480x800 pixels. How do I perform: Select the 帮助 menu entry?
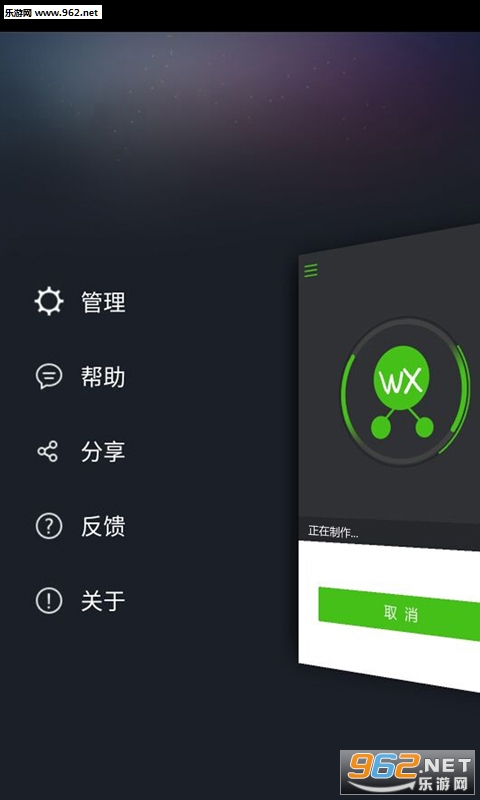pos(103,377)
